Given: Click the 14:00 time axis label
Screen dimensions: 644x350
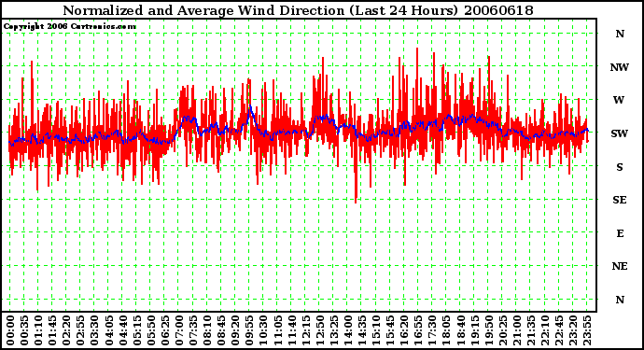Looking at the screenshot, I should point(348,330).
